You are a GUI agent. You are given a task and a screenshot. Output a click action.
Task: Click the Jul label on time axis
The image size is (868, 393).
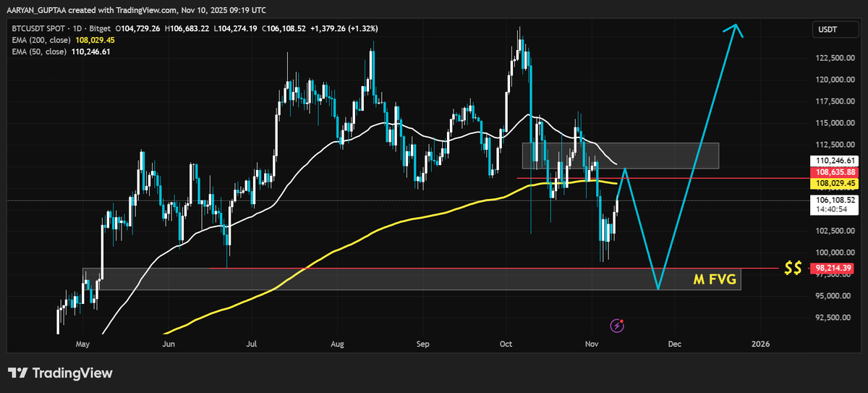[252, 344]
